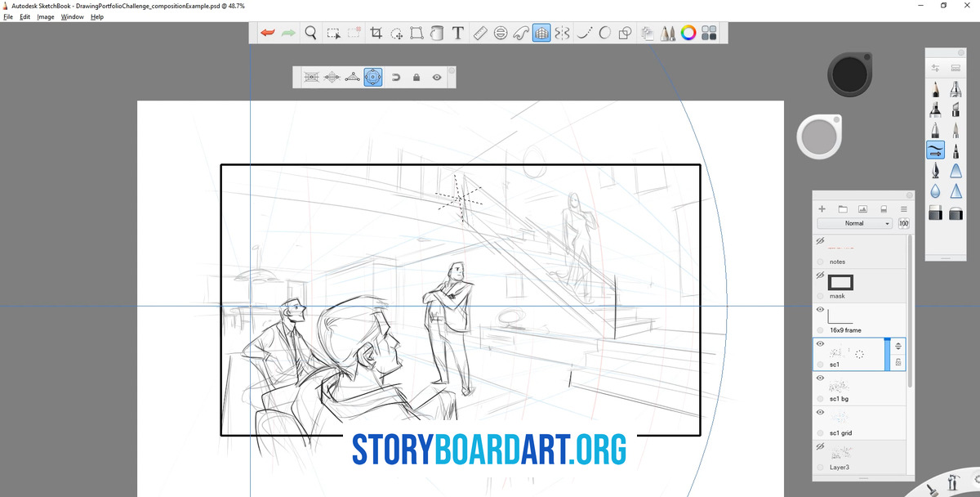Viewport: 980px width, 497px height.
Task: Select fisheye perspective mode
Action: click(x=373, y=77)
